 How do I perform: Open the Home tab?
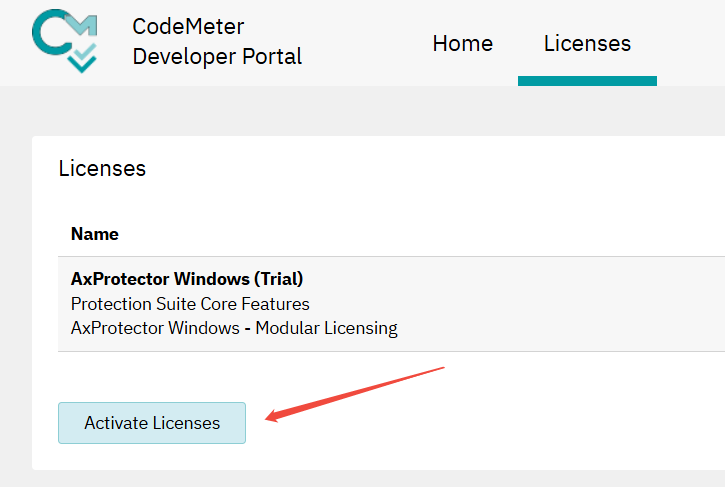(x=462, y=44)
